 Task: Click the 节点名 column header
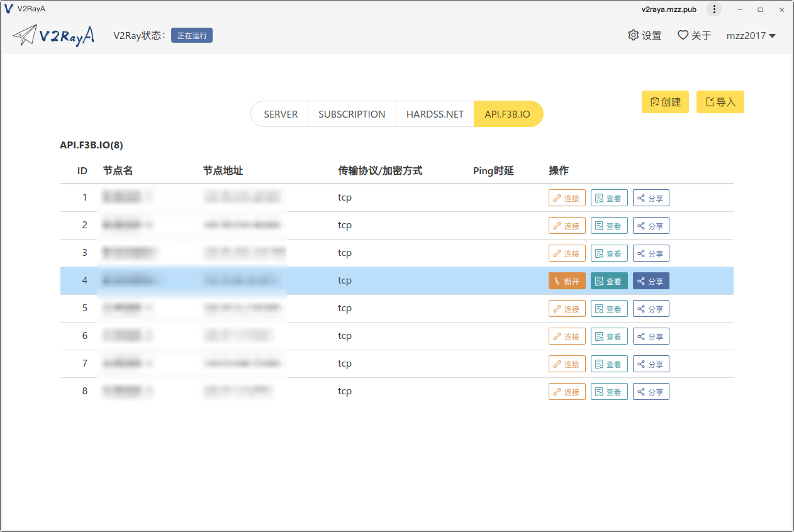click(x=118, y=171)
